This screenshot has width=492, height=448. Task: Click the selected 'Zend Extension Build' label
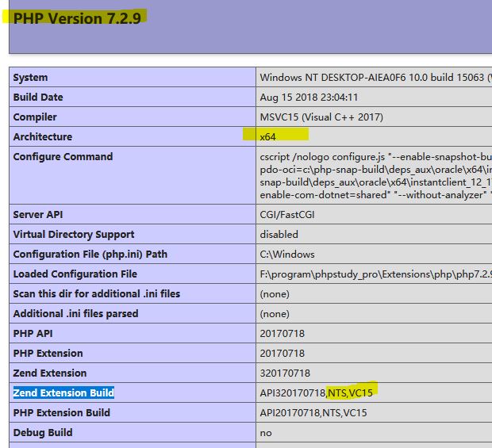click(63, 392)
